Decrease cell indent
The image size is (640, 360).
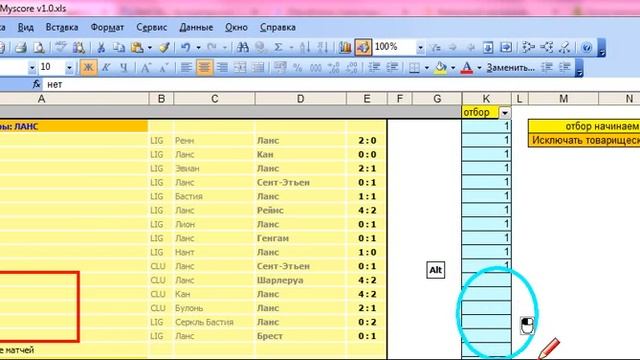374,67
